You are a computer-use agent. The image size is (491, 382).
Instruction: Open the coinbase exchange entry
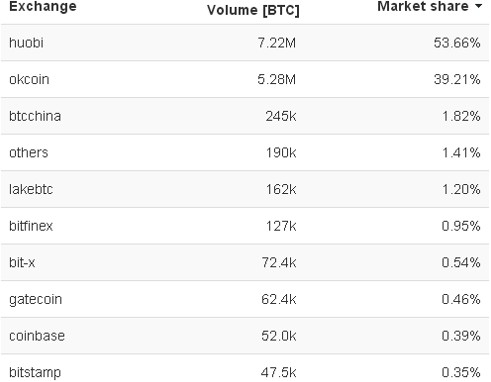(x=37, y=336)
